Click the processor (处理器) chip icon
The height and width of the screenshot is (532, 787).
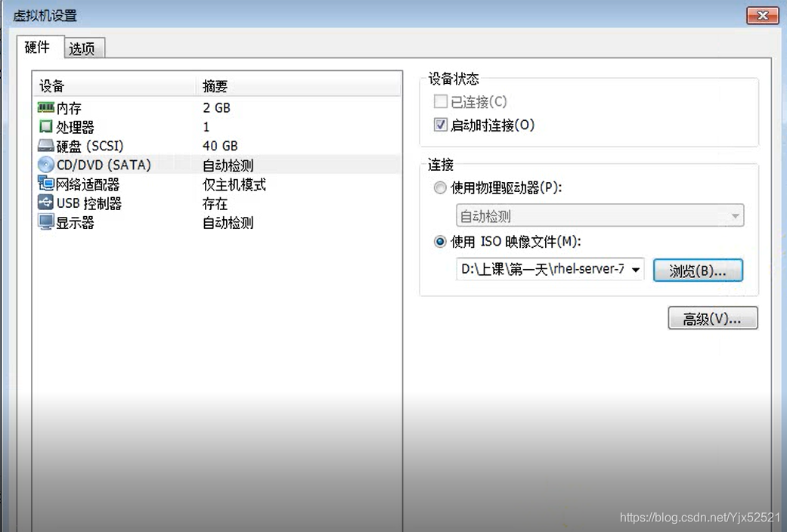coord(45,126)
